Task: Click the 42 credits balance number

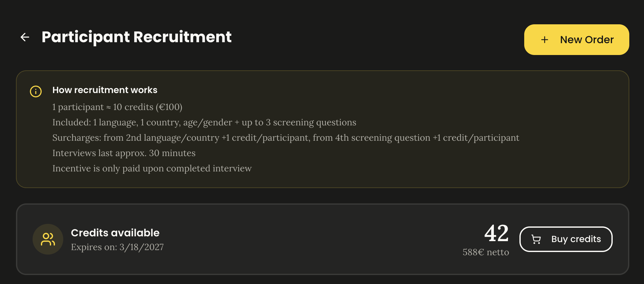Action: [496, 233]
